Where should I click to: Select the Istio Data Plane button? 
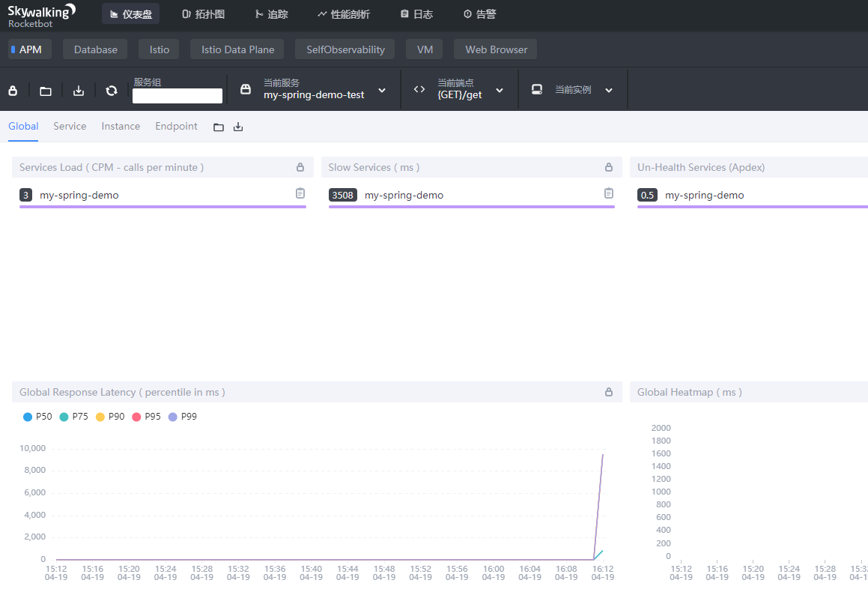pos(237,49)
